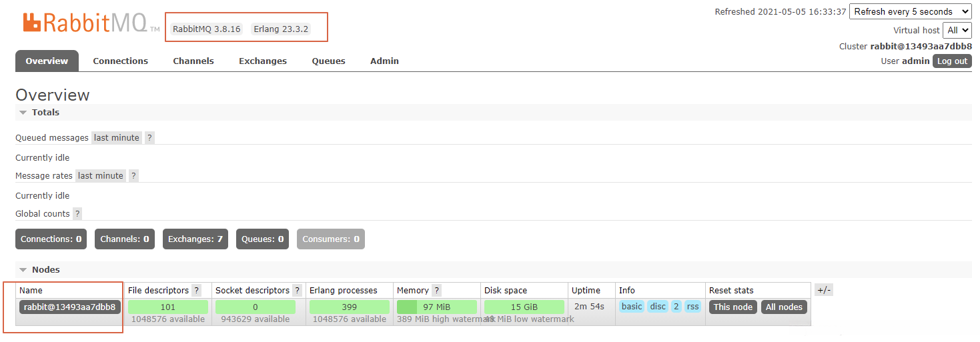Click RabbitMQ 3.8.16 version label

(x=207, y=29)
